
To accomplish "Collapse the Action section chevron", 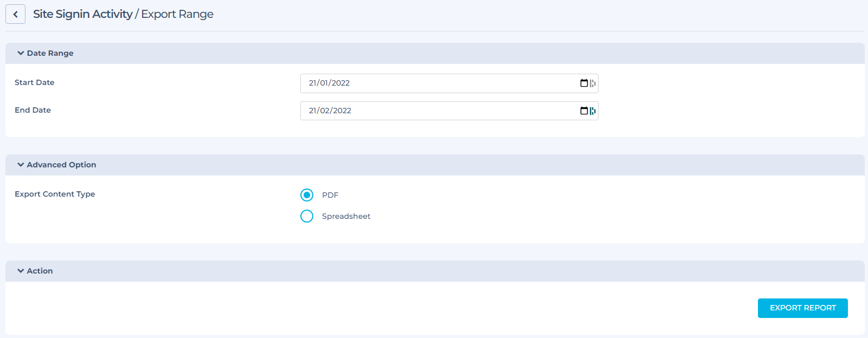I will (21, 271).
